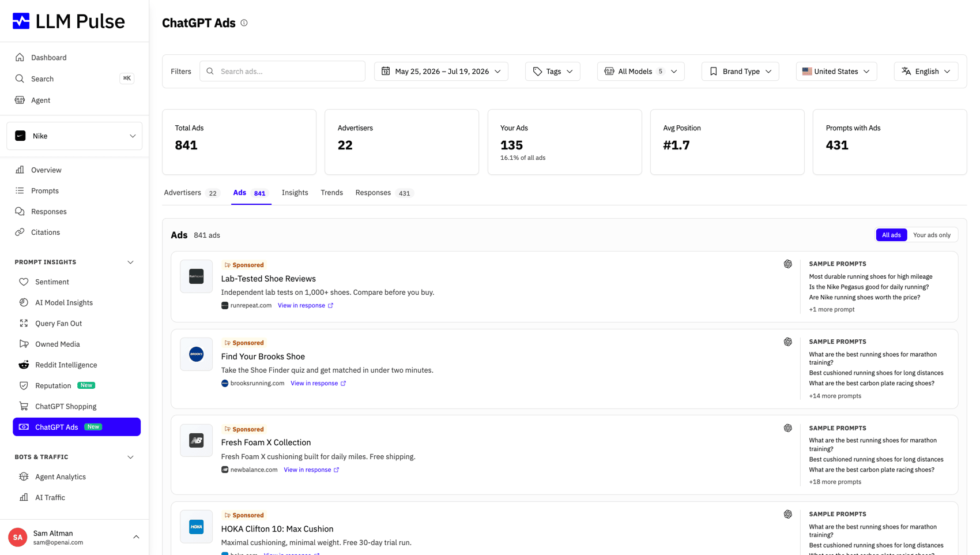
Task: Click the Citations link icon
Action: tap(20, 232)
